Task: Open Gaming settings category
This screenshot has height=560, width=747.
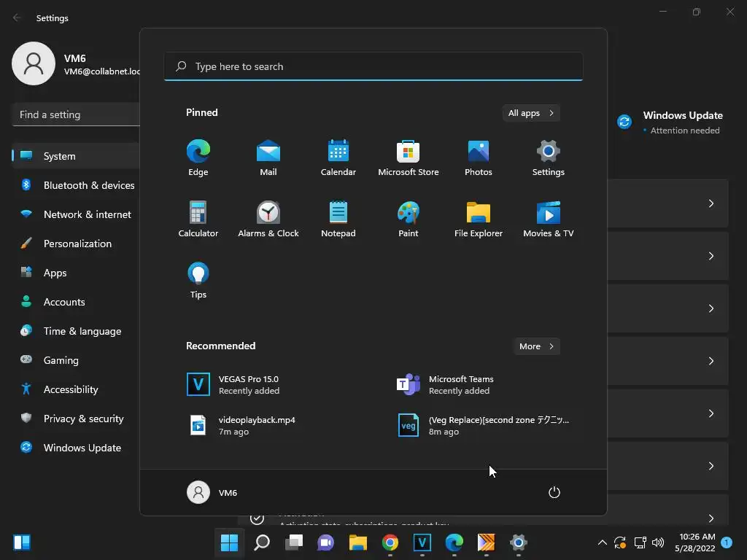Action: point(76,360)
